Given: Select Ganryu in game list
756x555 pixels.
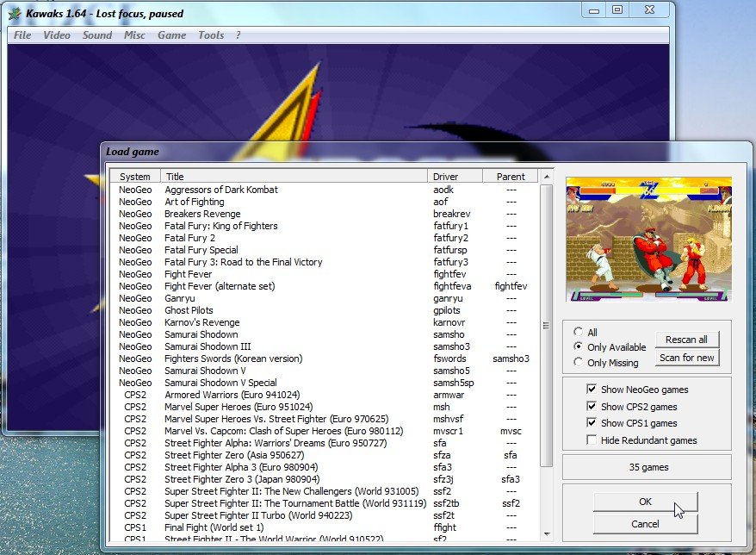Looking at the screenshot, I should tap(324, 298).
